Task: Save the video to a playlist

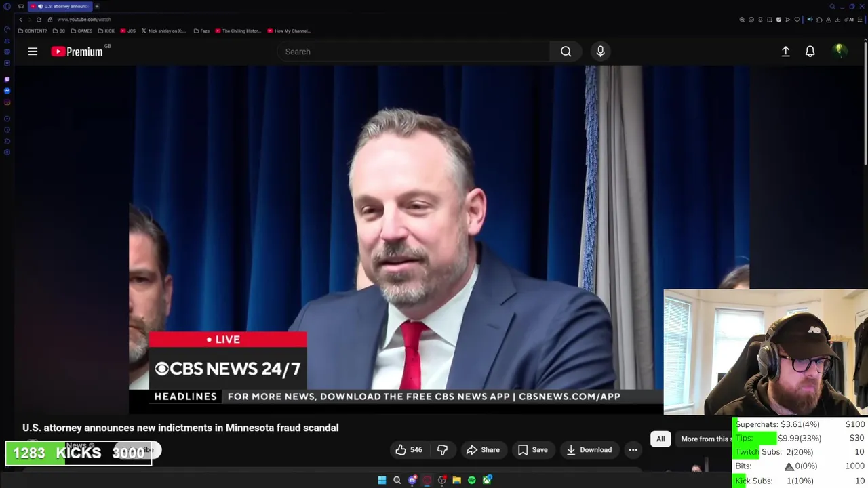Action: tap(532, 450)
